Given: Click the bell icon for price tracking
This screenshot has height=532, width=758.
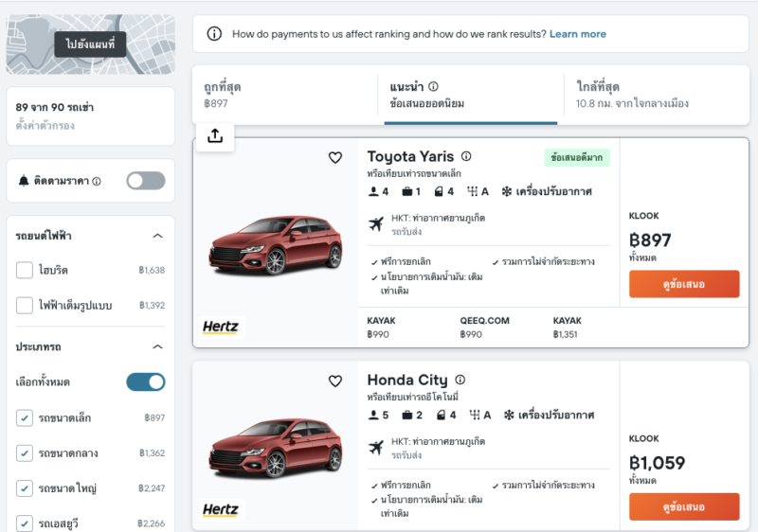Looking at the screenshot, I should [x=23, y=181].
